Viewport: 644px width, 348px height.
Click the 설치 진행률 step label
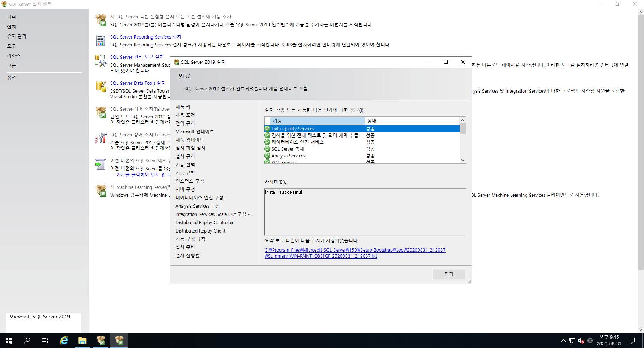point(187,255)
